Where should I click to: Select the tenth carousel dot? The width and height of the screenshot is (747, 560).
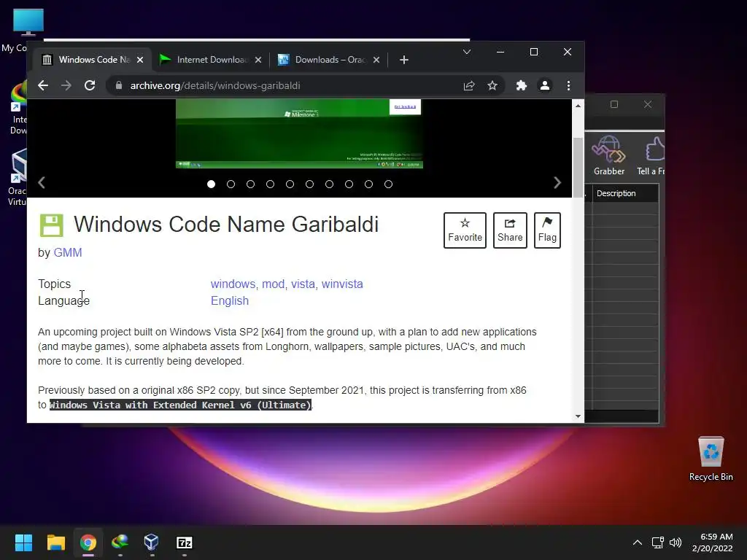click(x=388, y=184)
